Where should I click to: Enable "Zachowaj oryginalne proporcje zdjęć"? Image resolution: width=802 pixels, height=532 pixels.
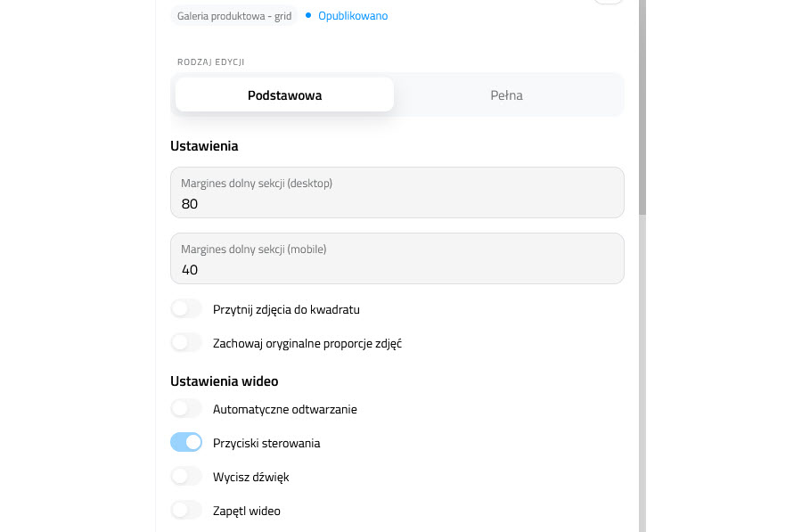185,342
